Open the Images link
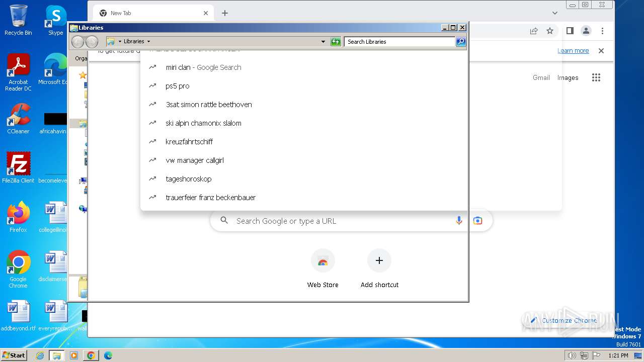Viewport: 644px width, 362px height. [568, 77]
